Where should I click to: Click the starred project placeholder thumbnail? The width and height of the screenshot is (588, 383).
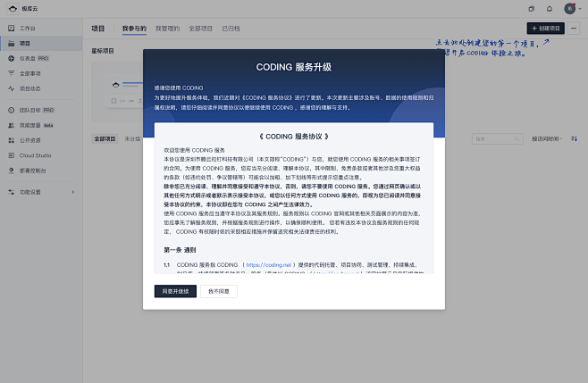coord(117,92)
